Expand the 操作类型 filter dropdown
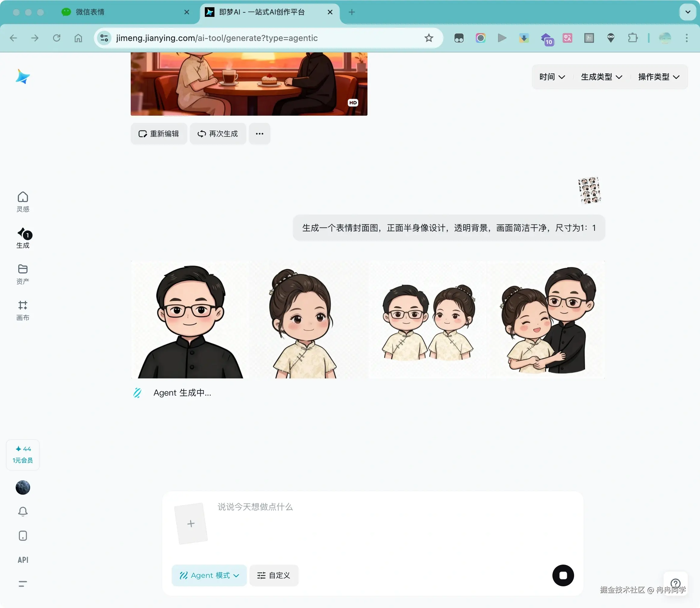Viewport: 700px width, 608px height. tap(659, 77)
